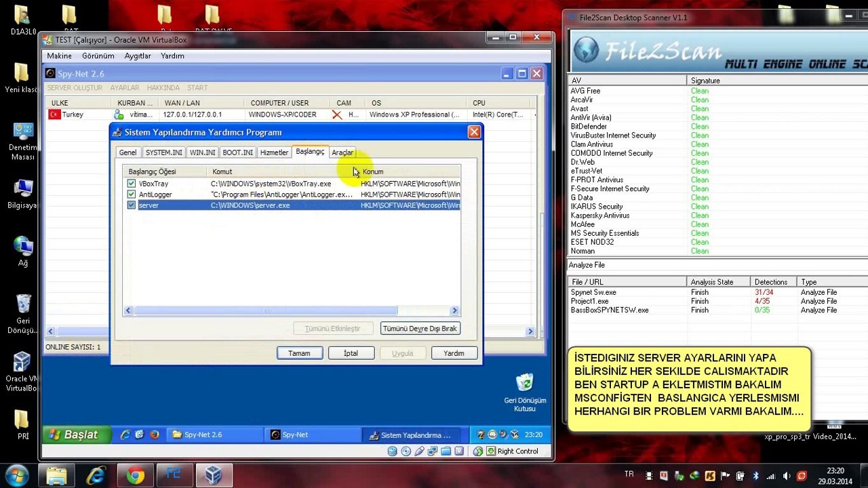Switch to the SYSTEM.INI tab

point(163,152)
